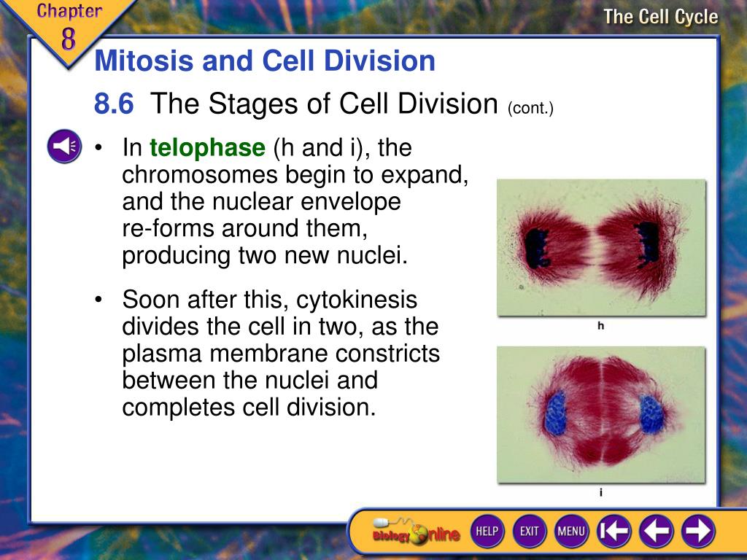Click the EXIT button

529,531
